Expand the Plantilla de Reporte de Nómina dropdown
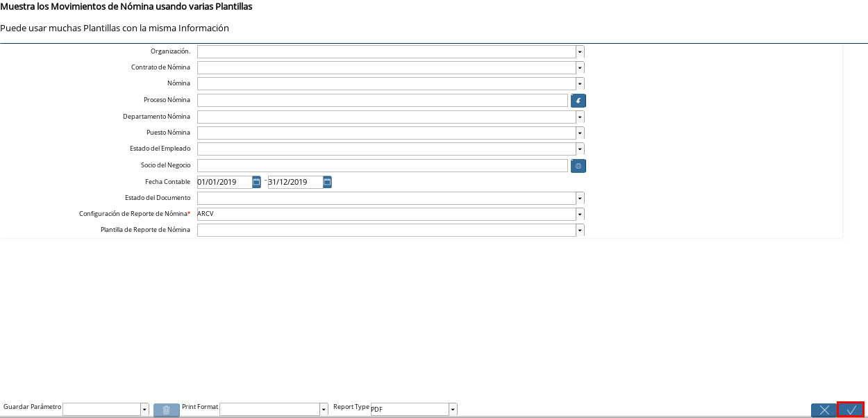This screenshot has height=418, width=868. click(x=580, y=230)
